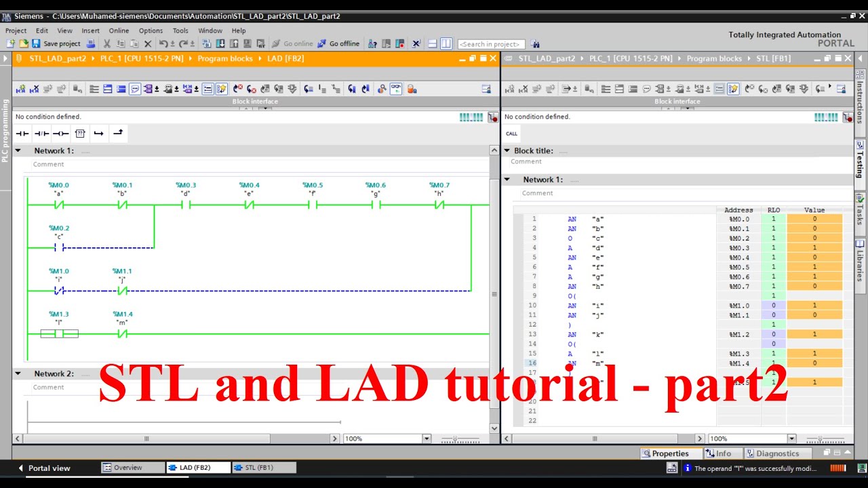Toggle free-form comments in STL editor toolbar
Screen dimensions: 868x488
pos(646,89)
